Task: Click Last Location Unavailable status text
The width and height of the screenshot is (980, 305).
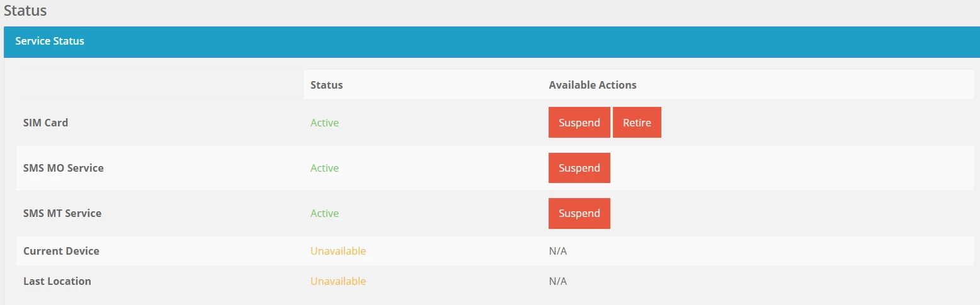Action: point(338,281)
